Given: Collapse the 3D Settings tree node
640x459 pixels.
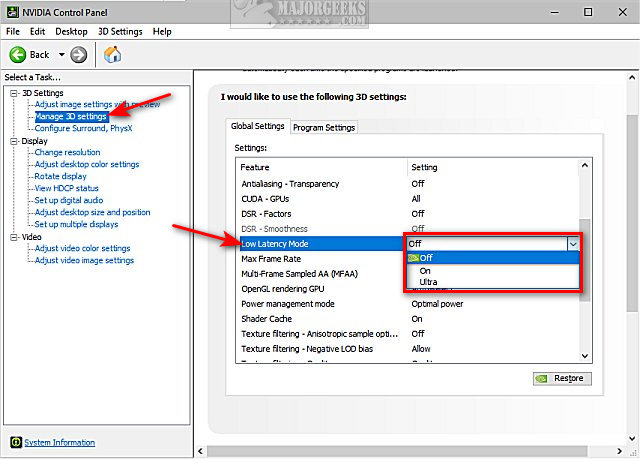Looking at the screenshot, I should (14, 93).
